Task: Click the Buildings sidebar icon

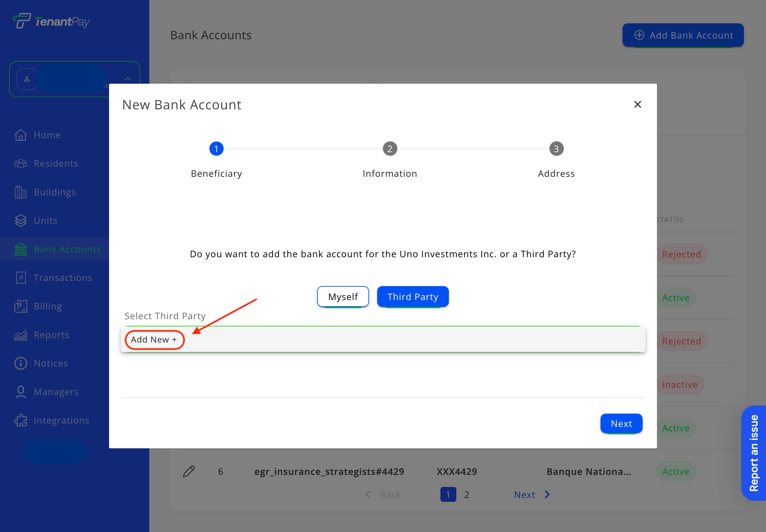Action: pyautogui.click(x=21, y=192)
